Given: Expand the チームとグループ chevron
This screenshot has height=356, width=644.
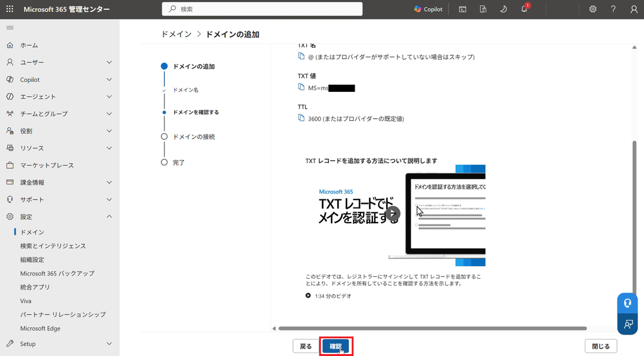Looking at the screenshot, I should click(x=109, y=114).
